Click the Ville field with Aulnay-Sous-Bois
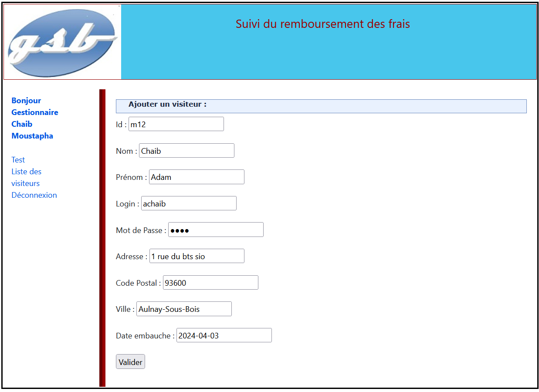 184,309
